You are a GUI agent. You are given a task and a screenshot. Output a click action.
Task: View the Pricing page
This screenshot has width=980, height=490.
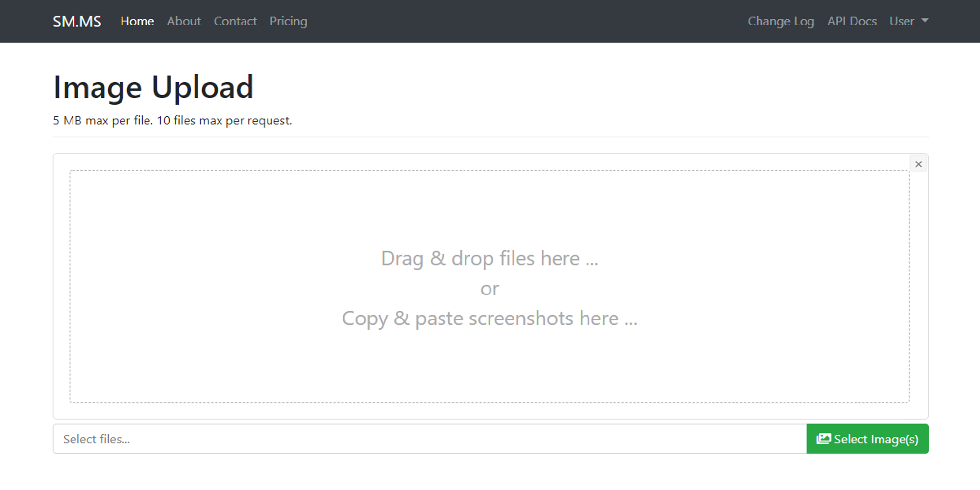(289, 21)
